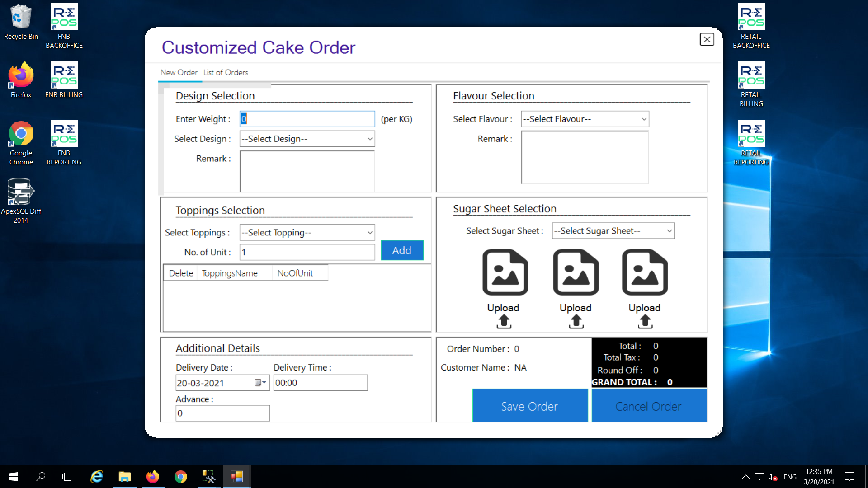Click the first Upload image placeholder icon
The image size is (868, 488).
click(505, 272)
